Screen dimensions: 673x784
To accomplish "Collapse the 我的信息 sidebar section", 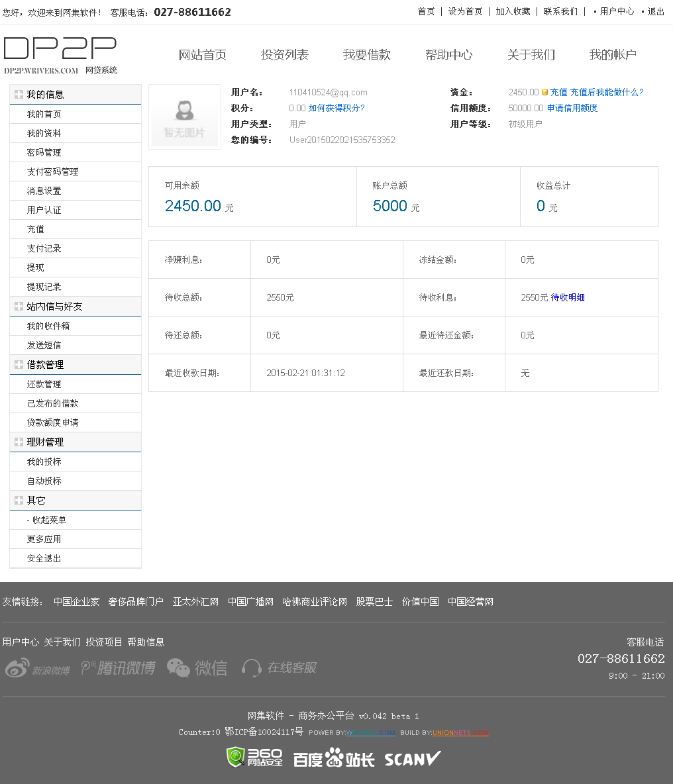I will [19, 95].
